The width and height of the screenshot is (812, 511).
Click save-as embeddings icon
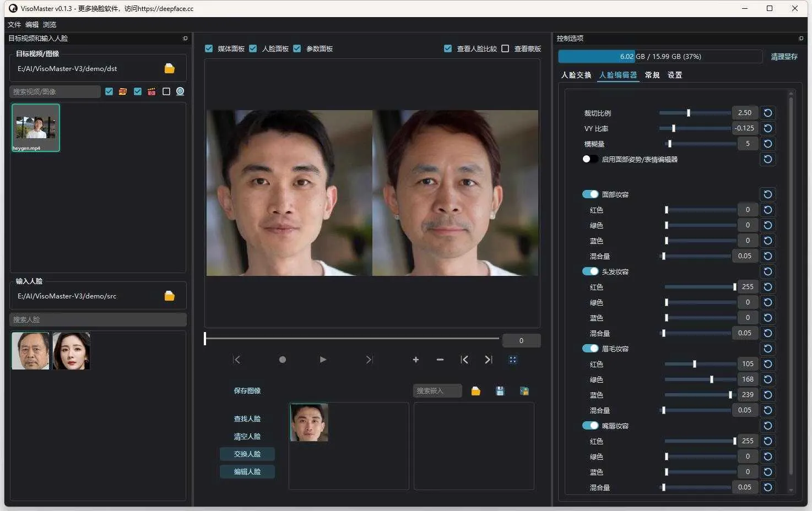pyautogui.click(x=524, y=391)
